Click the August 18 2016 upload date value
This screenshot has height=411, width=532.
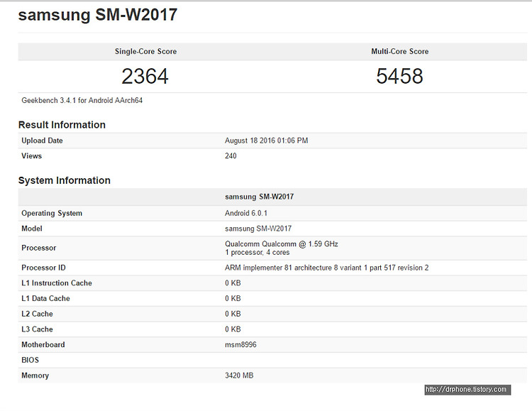click(x=266, y=141)
